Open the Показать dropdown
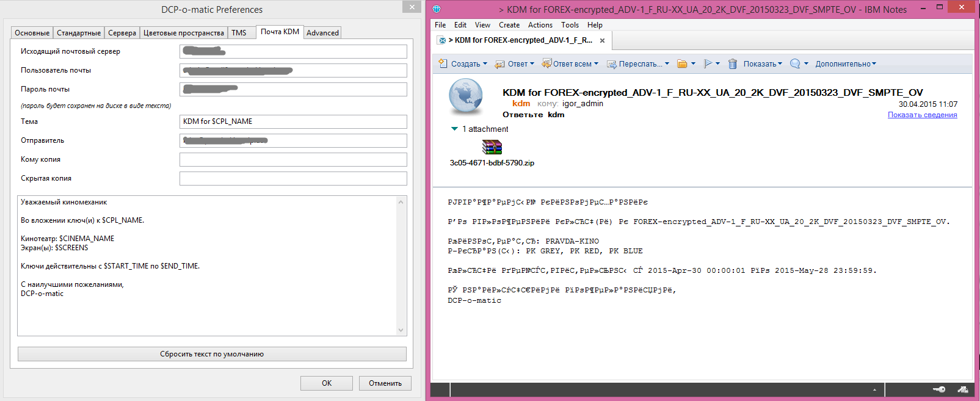 point(762,64)
